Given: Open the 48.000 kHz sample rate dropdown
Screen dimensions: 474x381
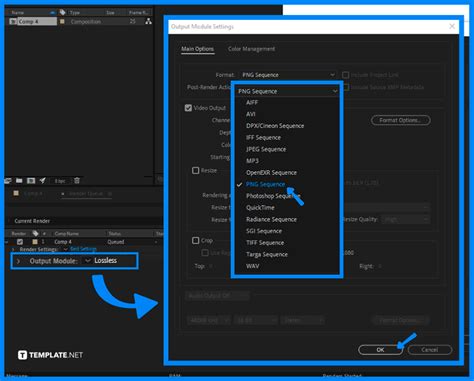Looking at the screenshot, I should pyautogui.click(x=208, y=320).
